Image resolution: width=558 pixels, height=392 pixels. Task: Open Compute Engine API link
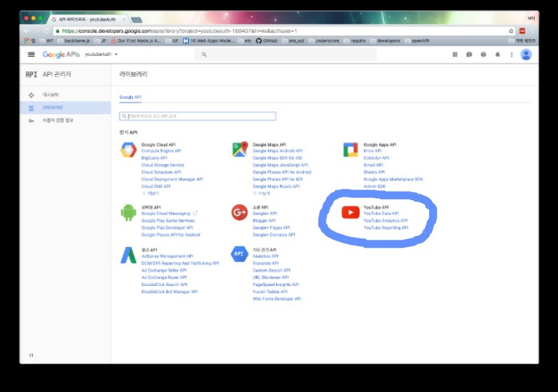click(x=161, y=151)
